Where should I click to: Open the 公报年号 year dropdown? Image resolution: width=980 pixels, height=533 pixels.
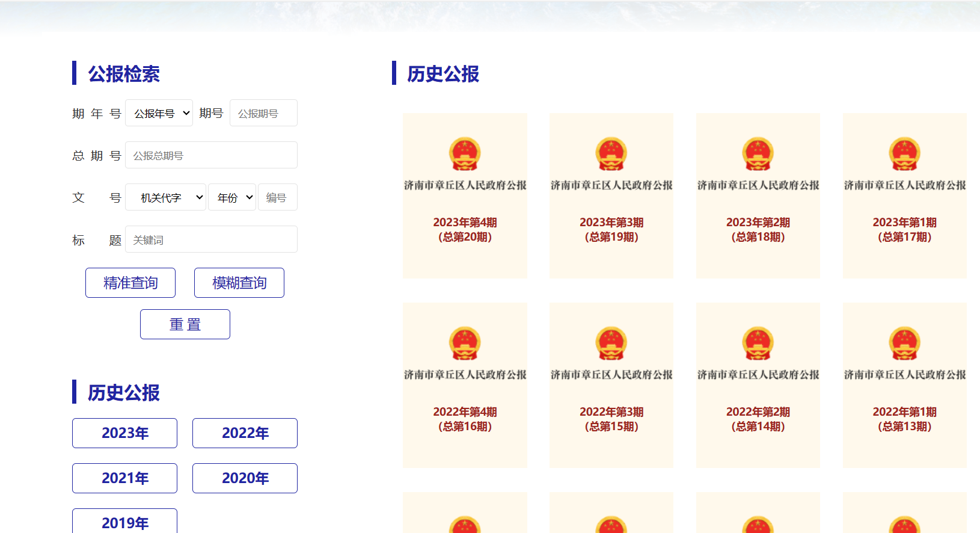(159, 113)
